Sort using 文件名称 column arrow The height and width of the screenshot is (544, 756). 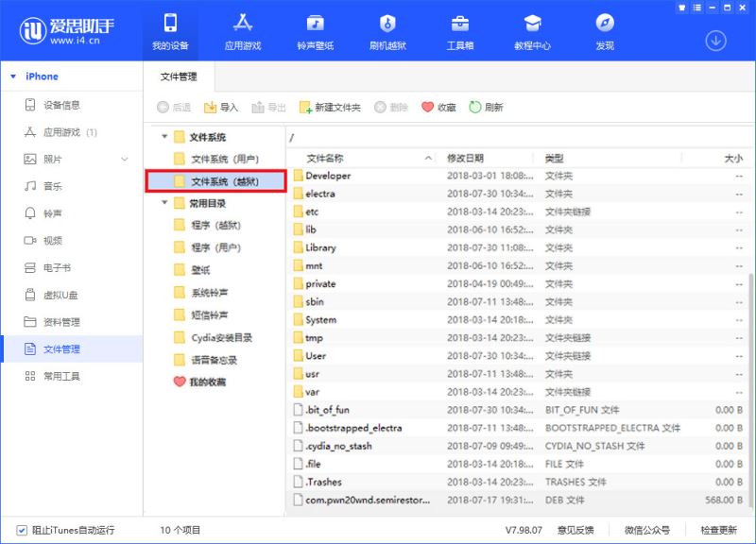point(428,158)
